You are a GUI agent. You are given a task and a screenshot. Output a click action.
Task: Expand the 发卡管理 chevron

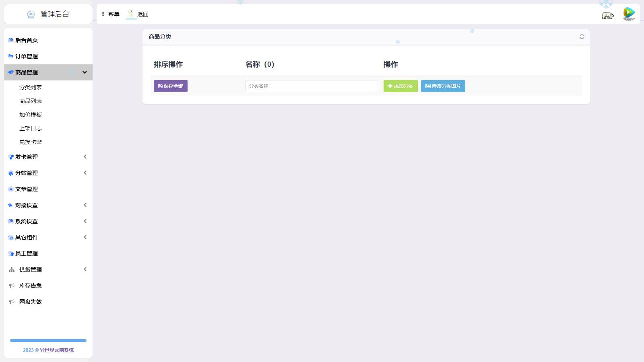tap(85, 157)
